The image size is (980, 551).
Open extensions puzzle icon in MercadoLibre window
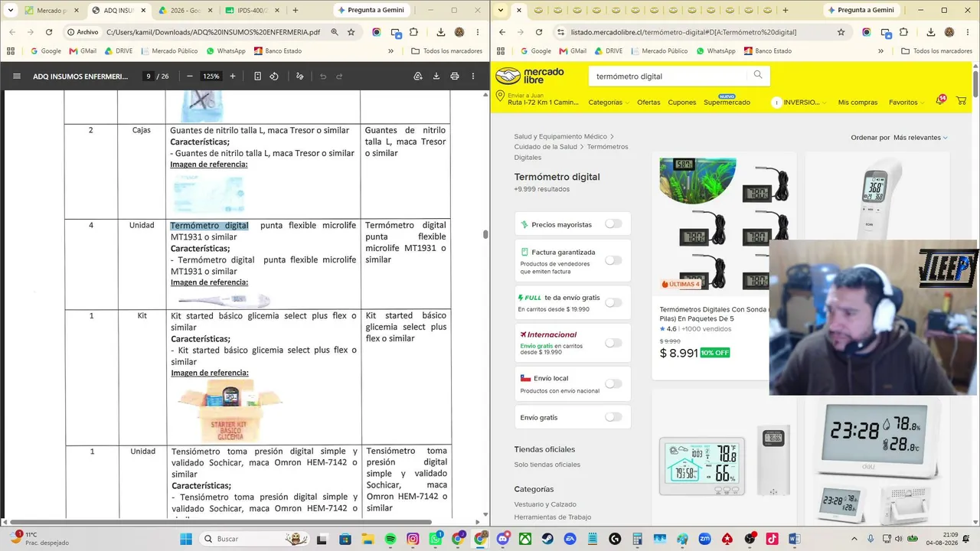903,32
